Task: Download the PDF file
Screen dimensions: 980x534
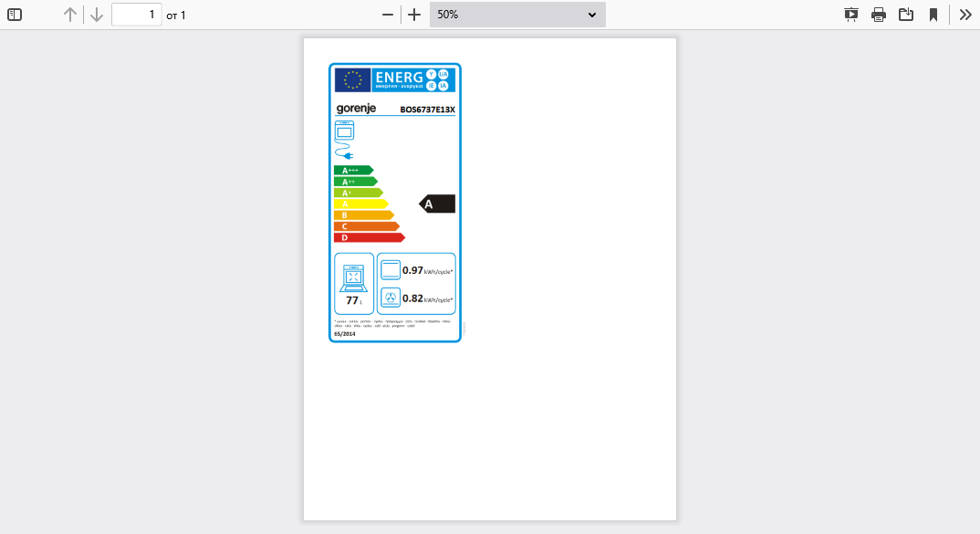Action: tap(905, 15)
